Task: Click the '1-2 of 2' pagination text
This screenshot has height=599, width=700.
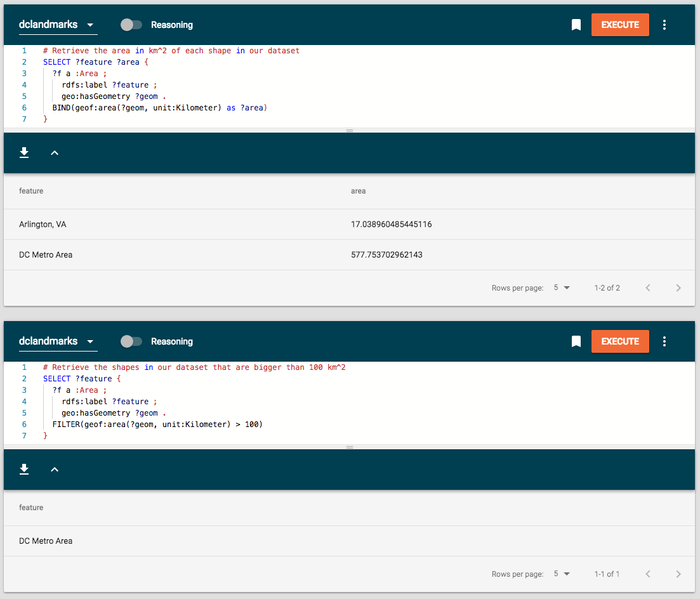Action: click(x=607, y=288)
